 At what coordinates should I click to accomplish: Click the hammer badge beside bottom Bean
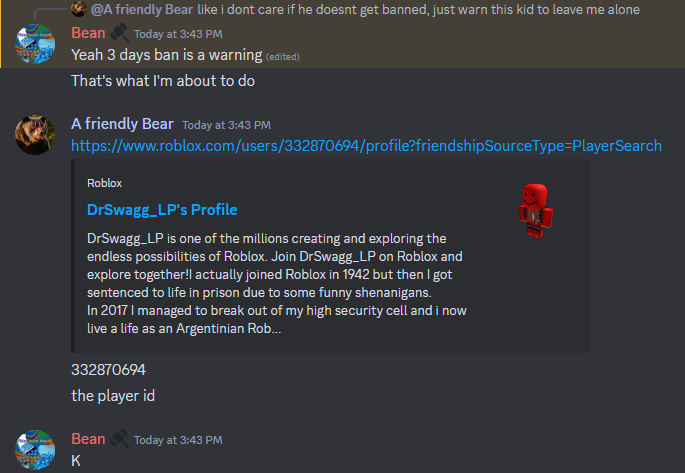[x=120, y=439]
